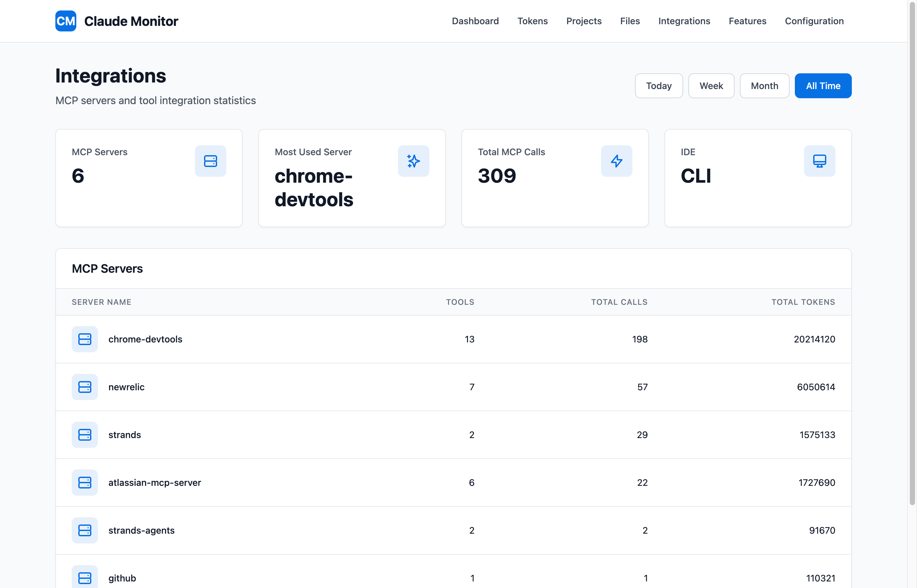The width and height of the screenshot is (917, 588).
Task: Click the server icon beside chrome-devtools
Action: point(84,339)
